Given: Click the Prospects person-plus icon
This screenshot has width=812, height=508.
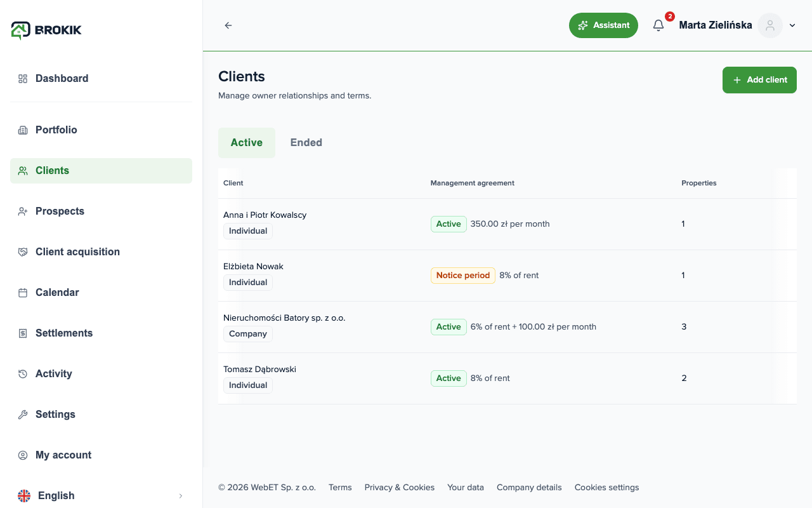Looking at the screenshot, I should pyautogui.click(x=23, y=211).
